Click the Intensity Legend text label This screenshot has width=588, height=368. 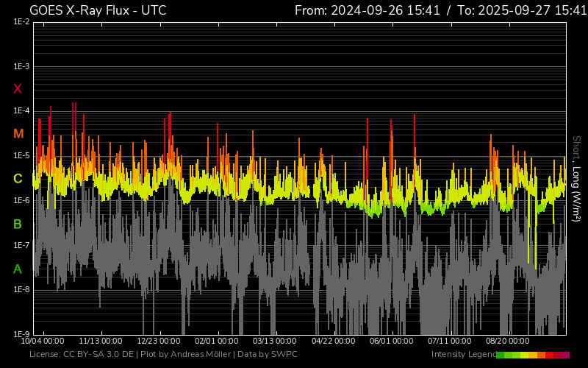pos(463,355)
